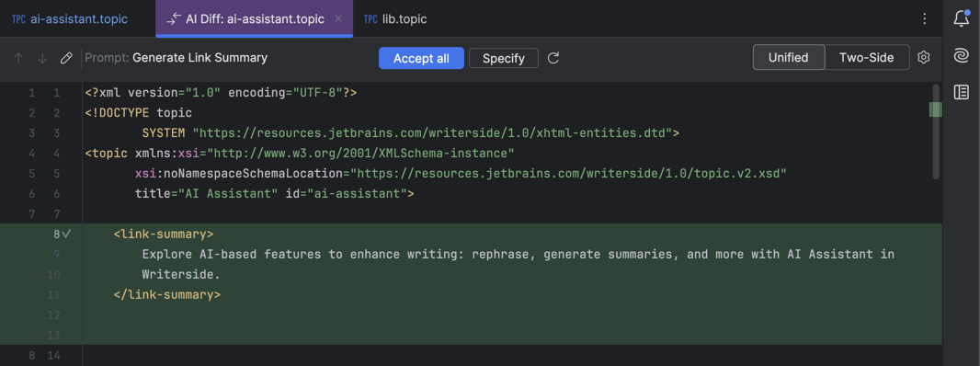Click the text 'Explore AI-based features' line
The width and height of the screenshot is (980, 366).
(x=518, y=254)
